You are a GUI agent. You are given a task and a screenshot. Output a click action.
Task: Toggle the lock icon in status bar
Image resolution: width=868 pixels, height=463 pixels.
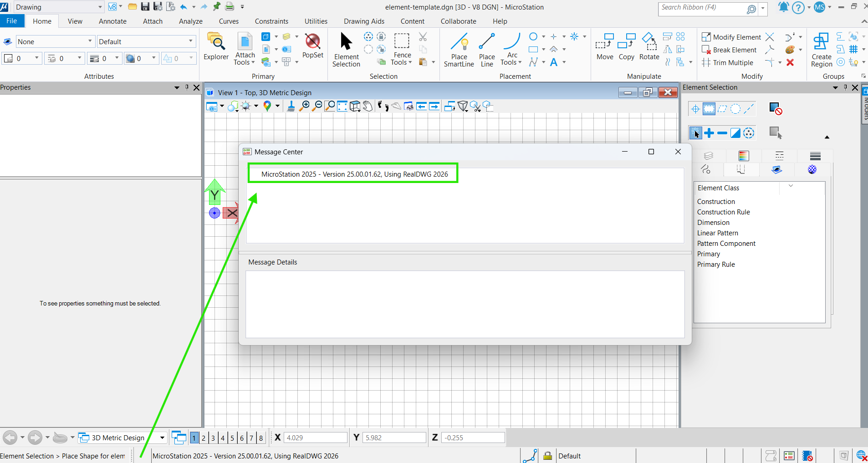pyautogui.click(x=547, y=456)
